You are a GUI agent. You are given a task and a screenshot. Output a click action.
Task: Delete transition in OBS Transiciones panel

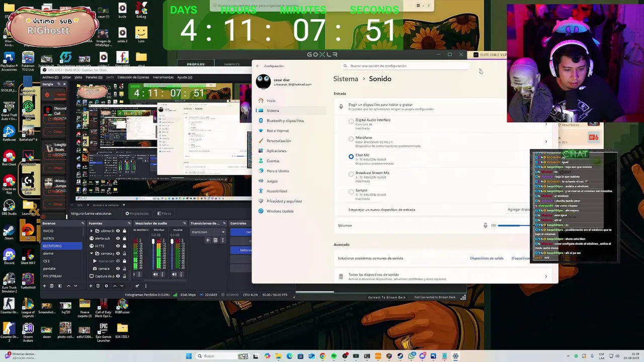(x=215, y=240)
